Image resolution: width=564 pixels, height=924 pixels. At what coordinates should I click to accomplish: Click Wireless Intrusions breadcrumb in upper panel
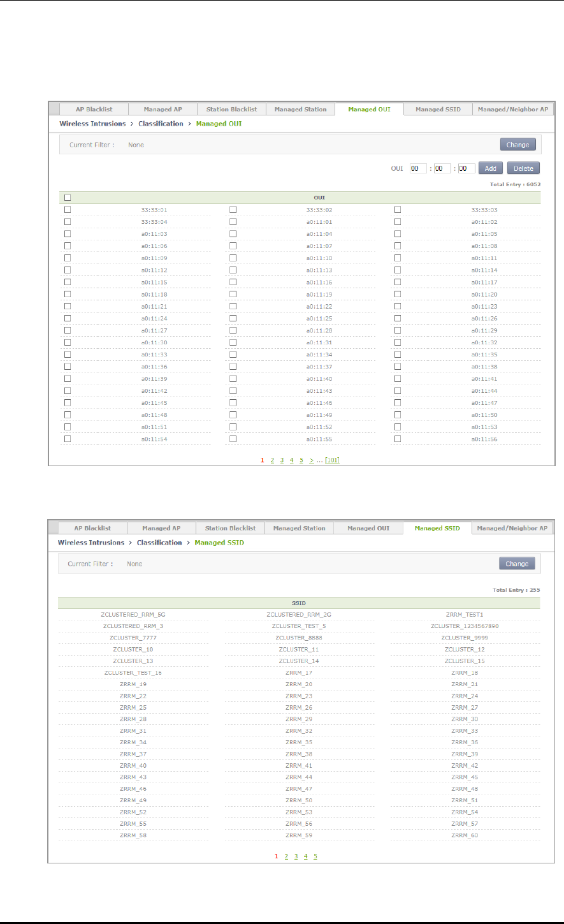[92, 124]
